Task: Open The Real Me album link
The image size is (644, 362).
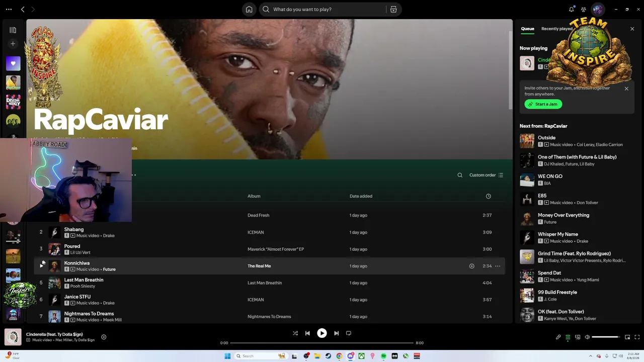Action: click(259, 266)
